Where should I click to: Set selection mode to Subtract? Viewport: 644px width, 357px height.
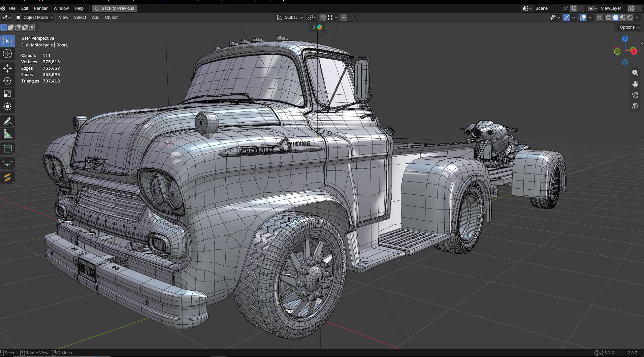(18, 27)
